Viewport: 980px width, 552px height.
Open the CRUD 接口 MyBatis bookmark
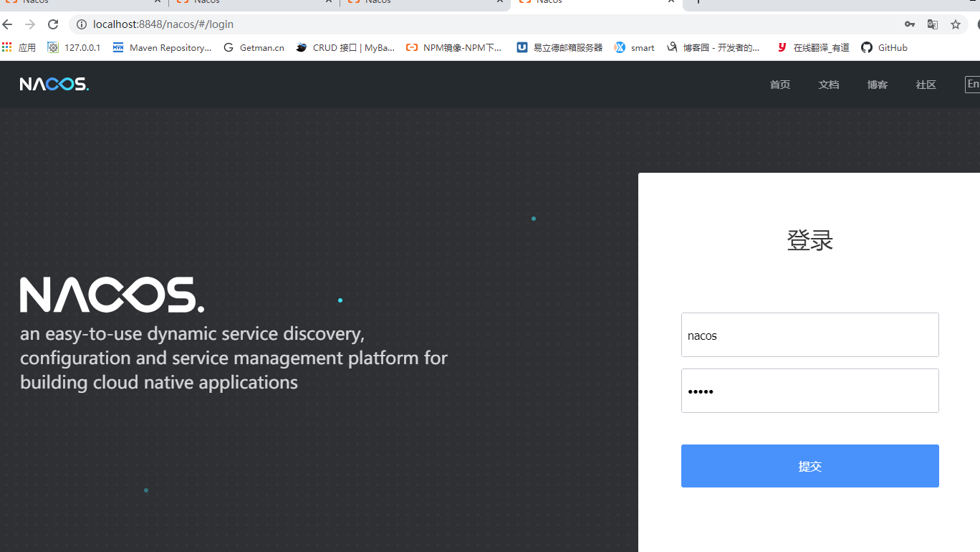345,48
